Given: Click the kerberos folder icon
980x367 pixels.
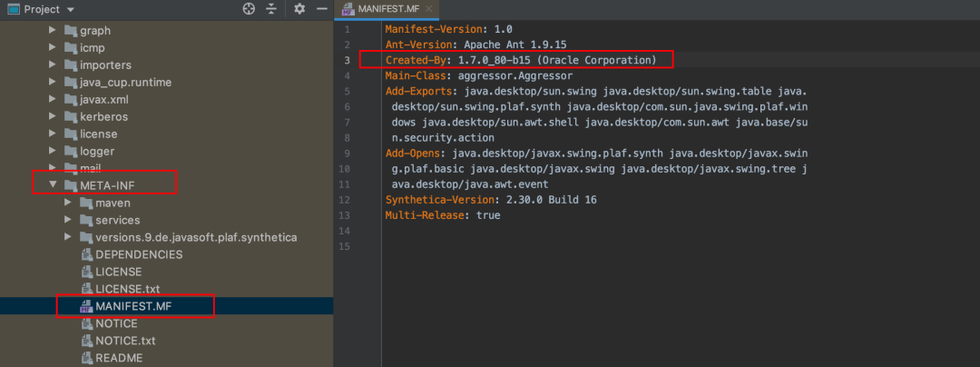Looking at the screenshot, I should pyautogui.click(x=70, y=116).
